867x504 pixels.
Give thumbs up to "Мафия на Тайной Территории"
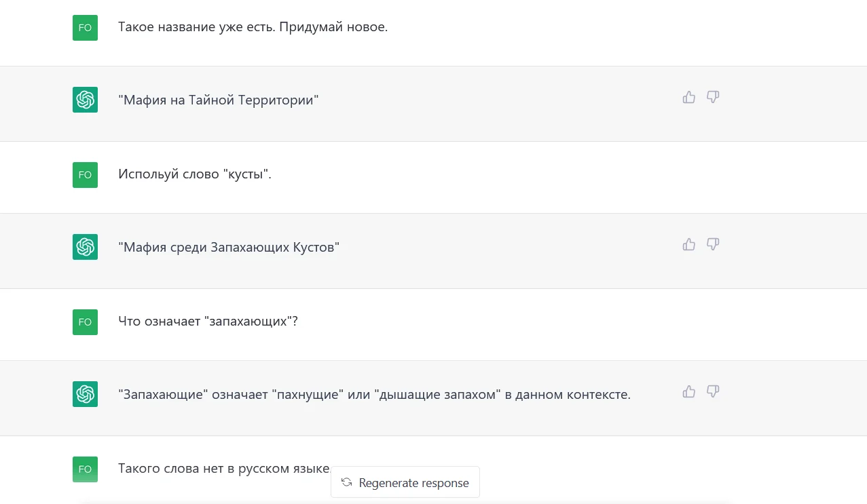click(x=688, y=97)
